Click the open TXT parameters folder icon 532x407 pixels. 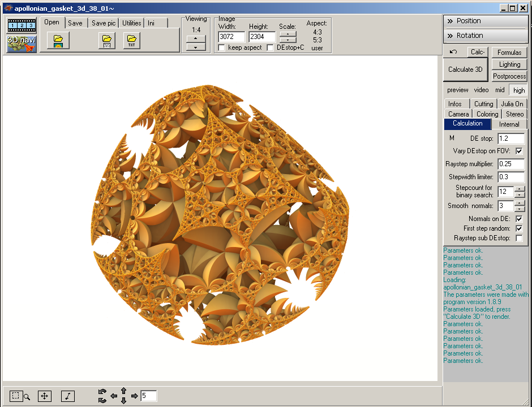coord(131,41)
